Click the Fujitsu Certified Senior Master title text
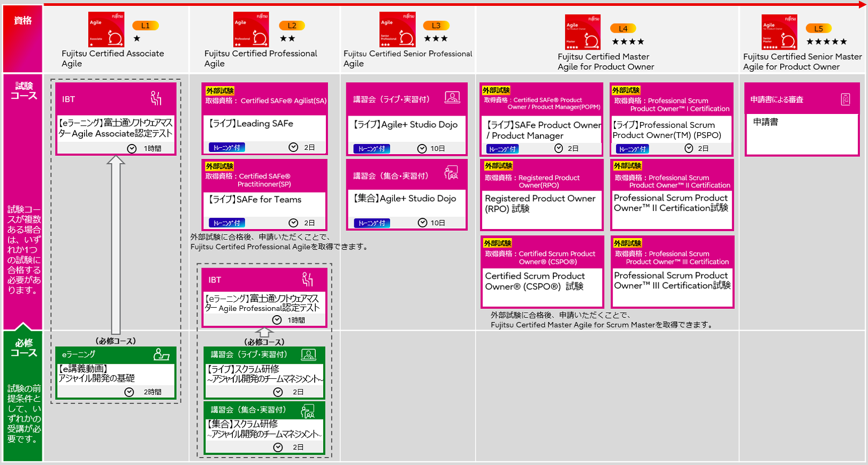Image resolution: width=868 pixels, height=465 pixels. (802, 62)
